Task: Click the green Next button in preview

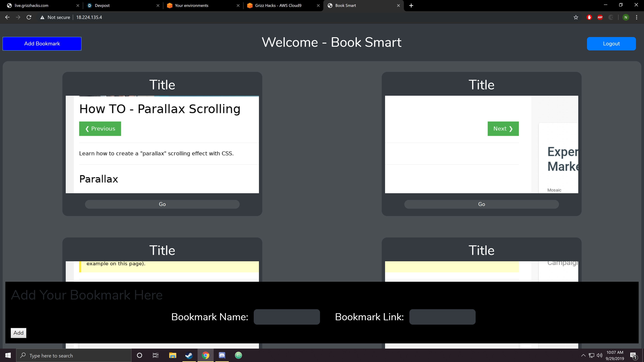Action: click(x=503, y=129)
